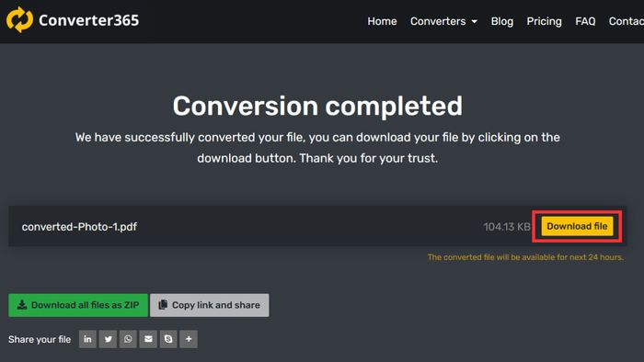Share file via Twitter icon

point(108,339)
